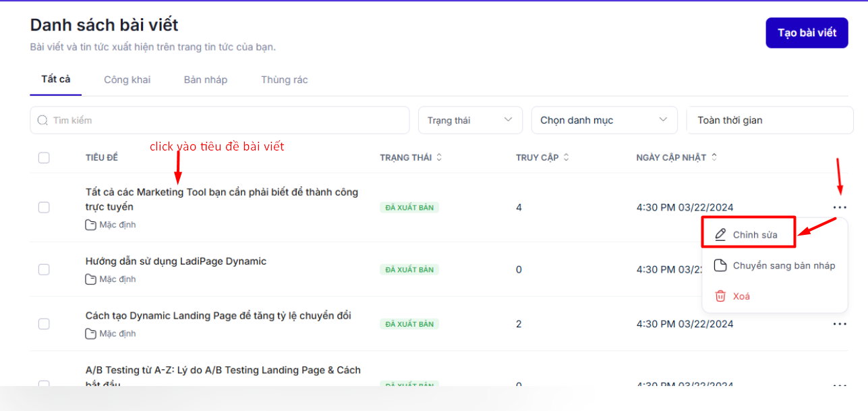This screenshot has width=868, height=411.
Task: Sort by the TRUY CẬP column arrows
Action: pyautogui.click(x=566, y=157)
